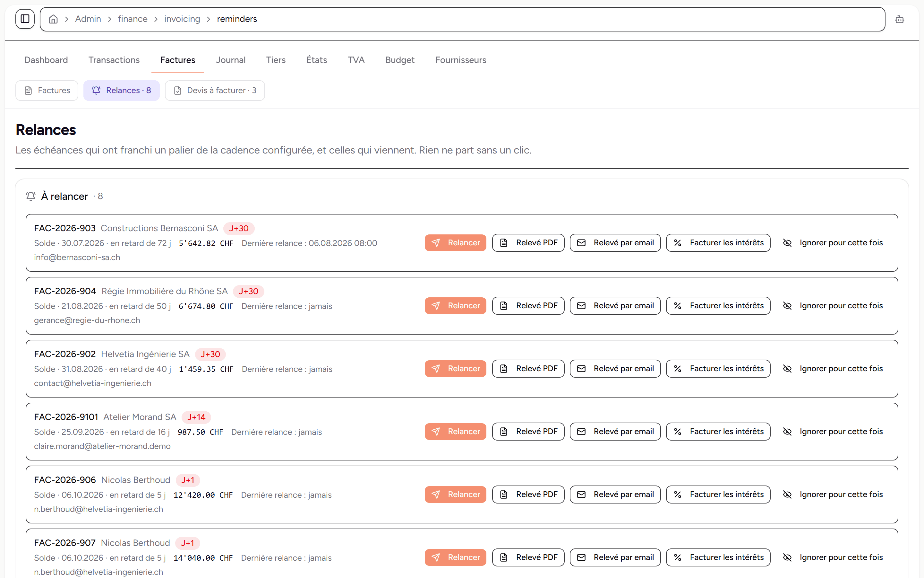
Task: Send Relevé par email for FAC-2026-903
Action: pos(615,243)
